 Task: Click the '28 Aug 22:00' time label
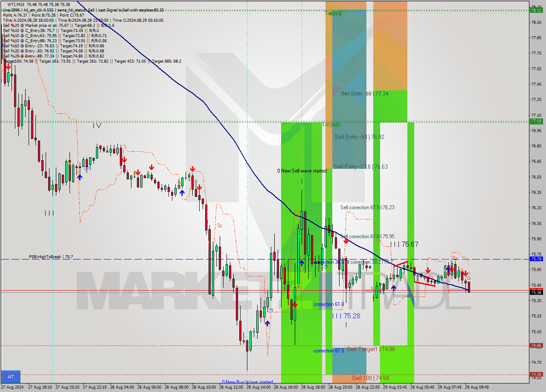coord(367,387)
